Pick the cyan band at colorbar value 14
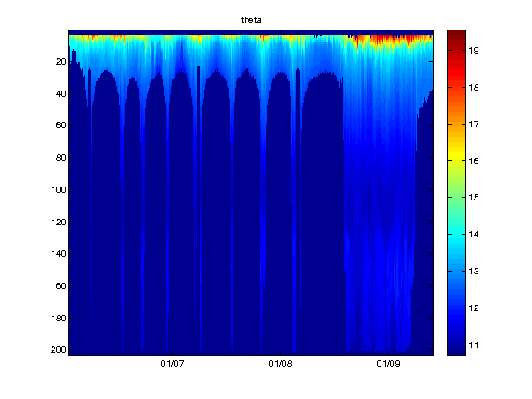 click(456, 234)
